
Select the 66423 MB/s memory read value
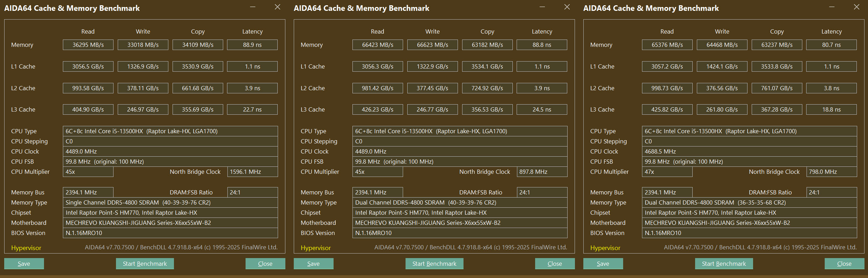click(378, 45)
